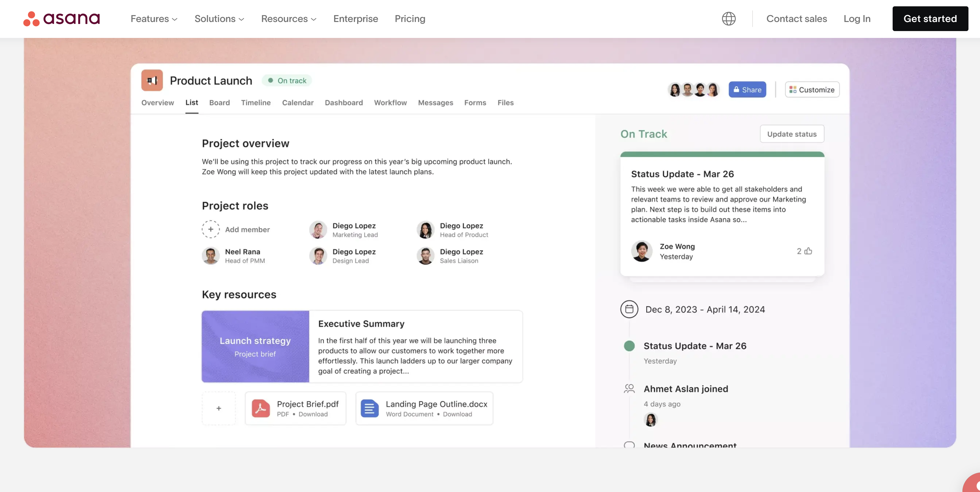Click the thumbs-up like icon
The image size is (980, 492).
click(x=808, y=251)
